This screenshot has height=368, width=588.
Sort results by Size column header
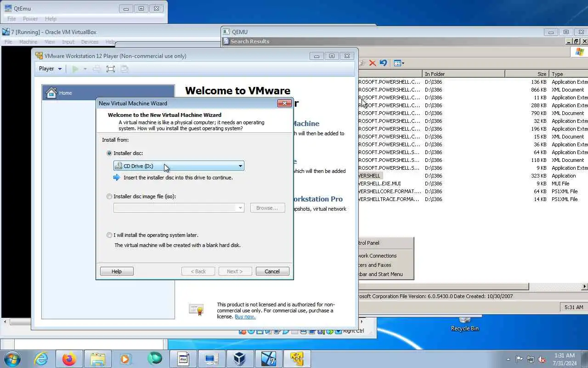[526, 74]
